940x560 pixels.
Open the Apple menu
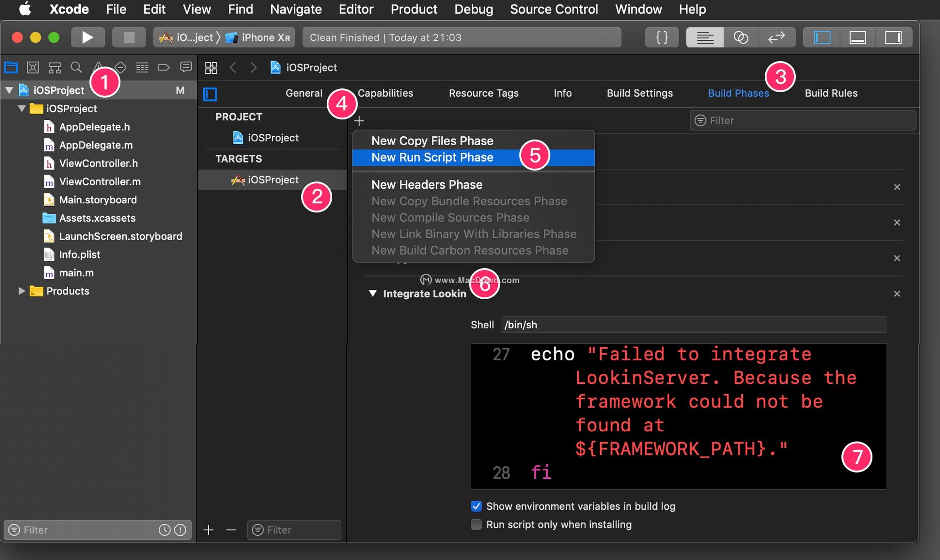[x=25, y=9]
